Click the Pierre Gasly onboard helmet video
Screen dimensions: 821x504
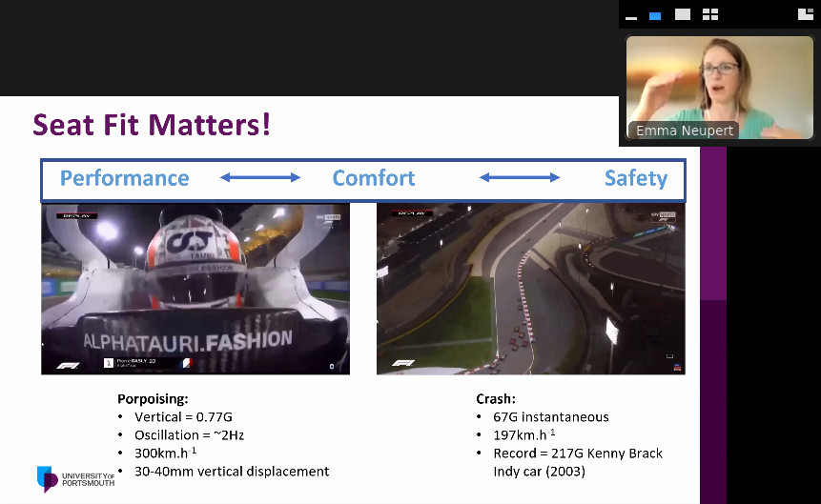point(195,289)
